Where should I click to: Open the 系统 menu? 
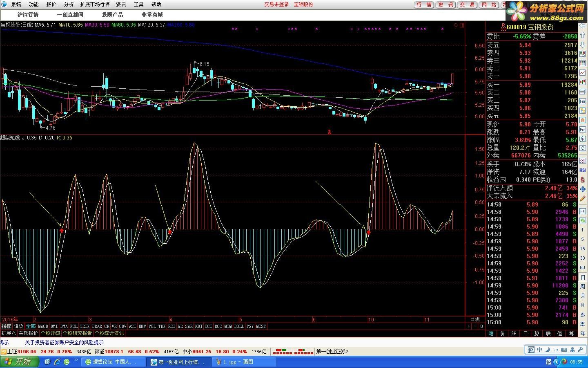coord(16,4)
